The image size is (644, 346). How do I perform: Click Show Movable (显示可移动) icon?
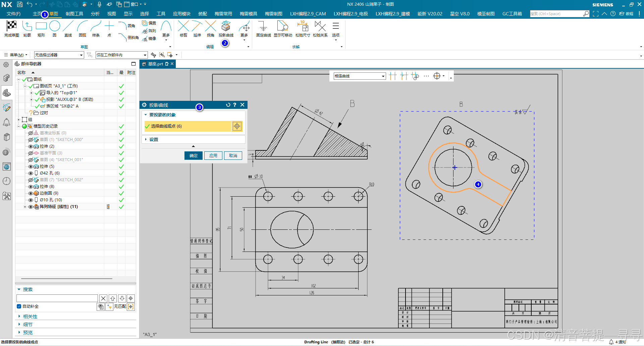(283, 26)
